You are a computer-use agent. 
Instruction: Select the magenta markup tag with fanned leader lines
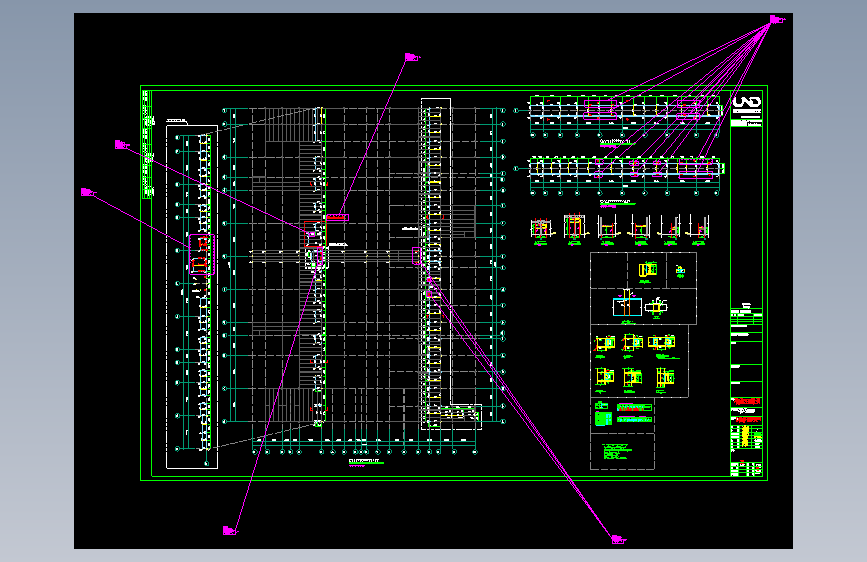776,20
